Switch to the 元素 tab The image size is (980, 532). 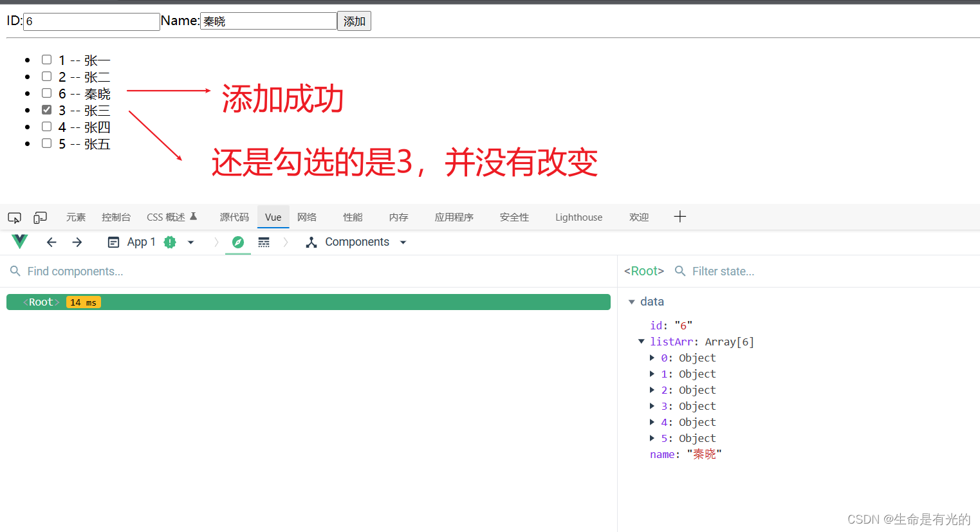(x=76, y=217)
